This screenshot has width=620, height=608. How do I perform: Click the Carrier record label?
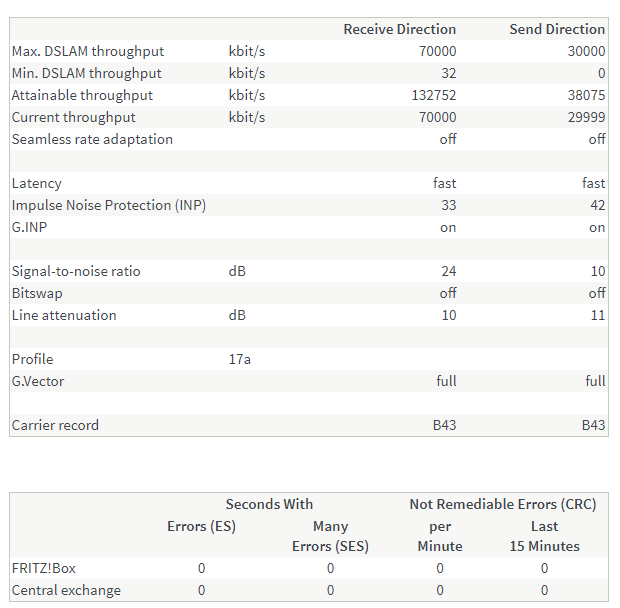tap(55, 425)
